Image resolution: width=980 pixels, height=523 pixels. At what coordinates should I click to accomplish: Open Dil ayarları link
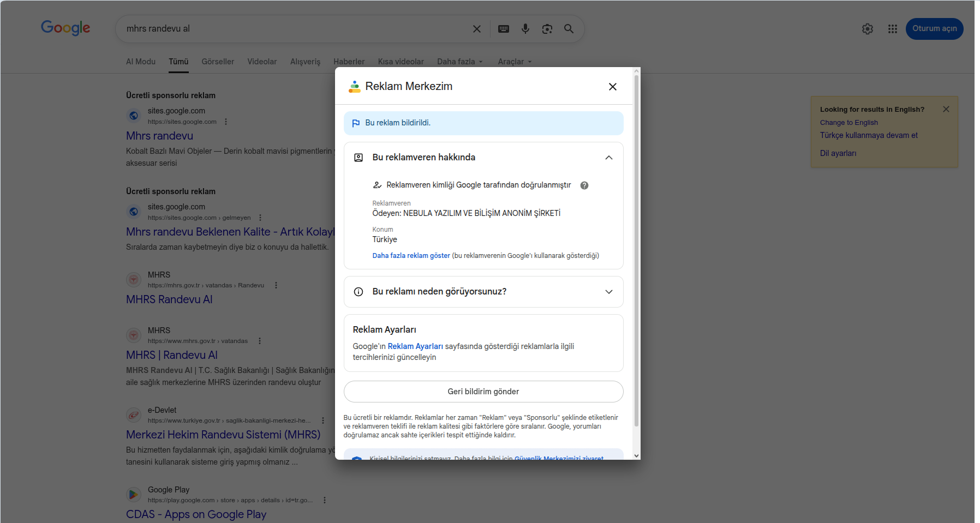[838, 153]
